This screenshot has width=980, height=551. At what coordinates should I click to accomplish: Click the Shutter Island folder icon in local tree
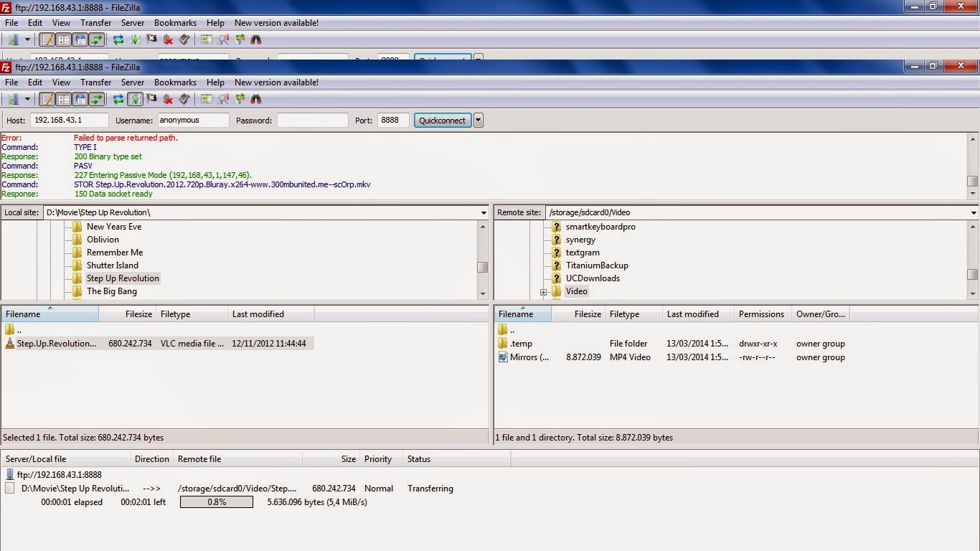77,265
